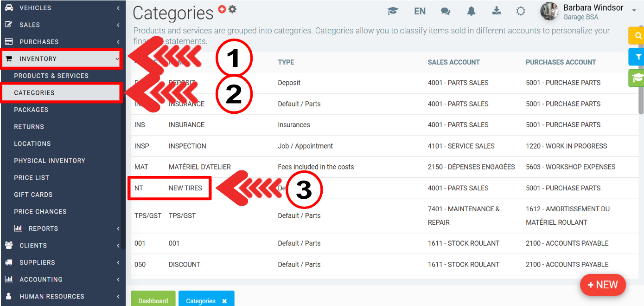
Task: Open Products & Services in sidebar
Action: [51, 76]
